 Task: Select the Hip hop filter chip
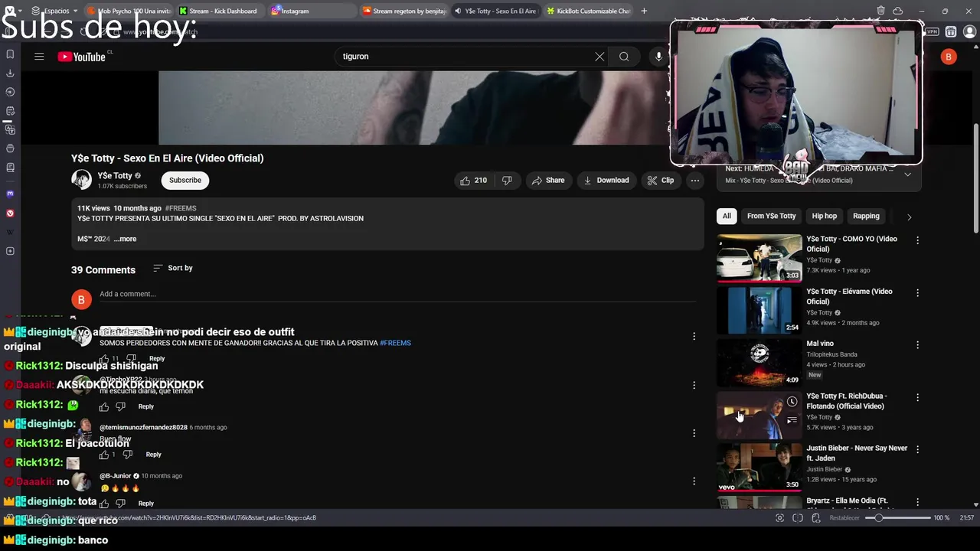[825, 216]
